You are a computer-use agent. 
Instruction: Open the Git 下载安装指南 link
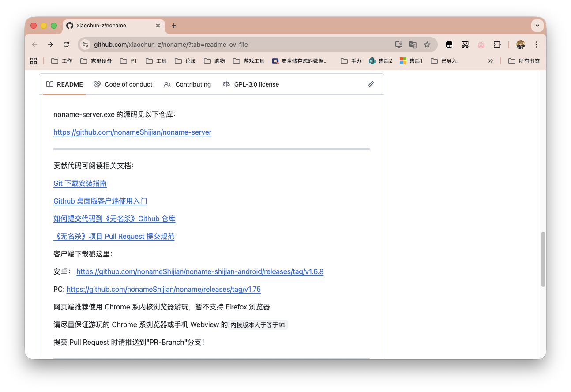pyautogui.click(x=80, y=183)
